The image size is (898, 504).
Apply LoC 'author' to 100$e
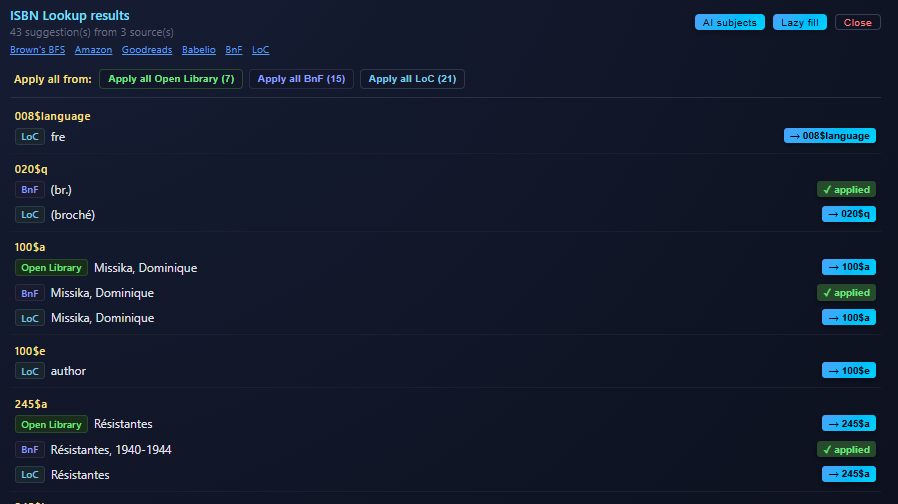coord(849,371)
